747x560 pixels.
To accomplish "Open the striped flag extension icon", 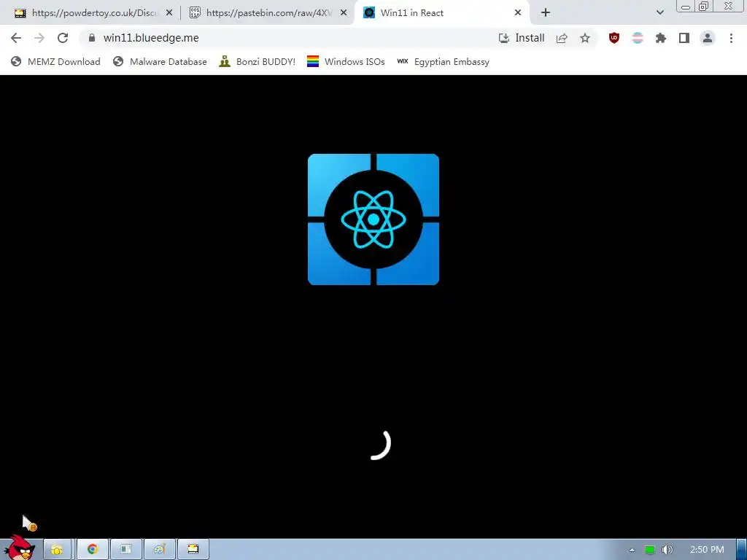I will (x=638, y=38).
